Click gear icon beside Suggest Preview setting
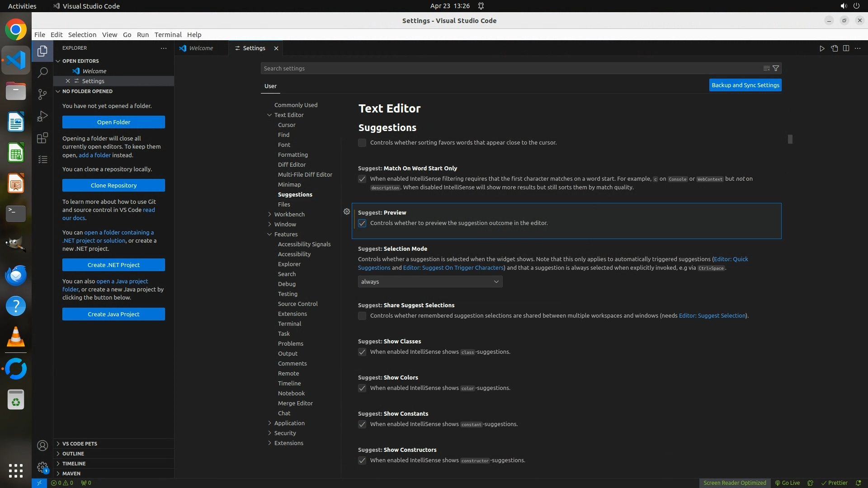Screen dimensions: 868x488 click(x=347, y=211)
